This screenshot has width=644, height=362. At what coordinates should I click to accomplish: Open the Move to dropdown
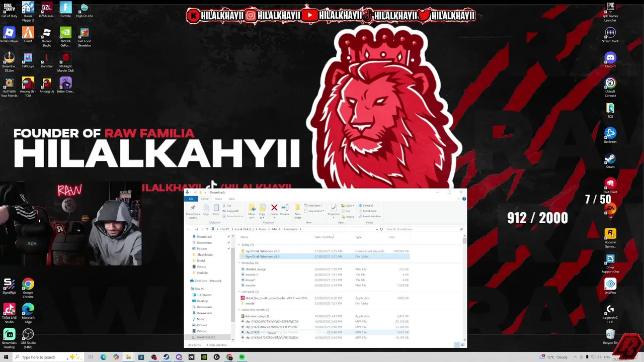pyautogui.click(x=252, y=211)
